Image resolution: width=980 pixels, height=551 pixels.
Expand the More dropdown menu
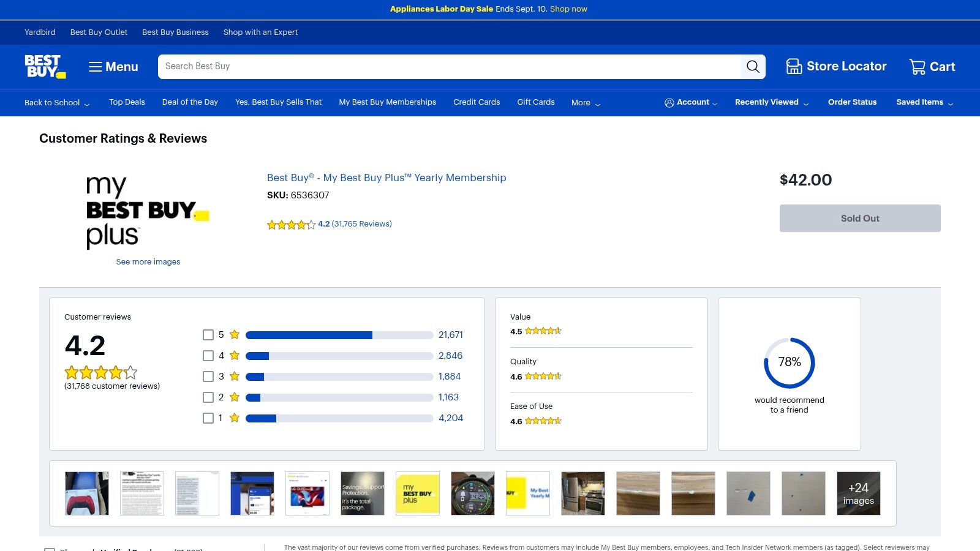click(586, 103)
